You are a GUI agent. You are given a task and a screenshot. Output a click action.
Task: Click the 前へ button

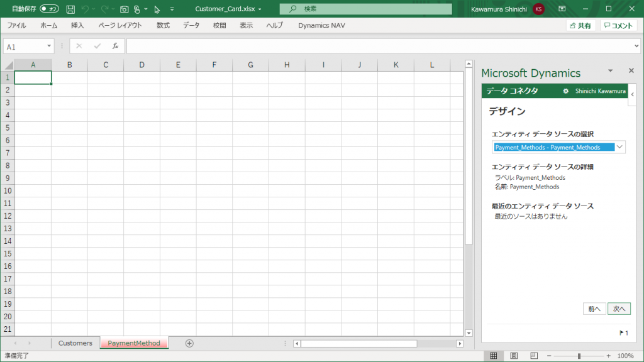click(594, 309)
